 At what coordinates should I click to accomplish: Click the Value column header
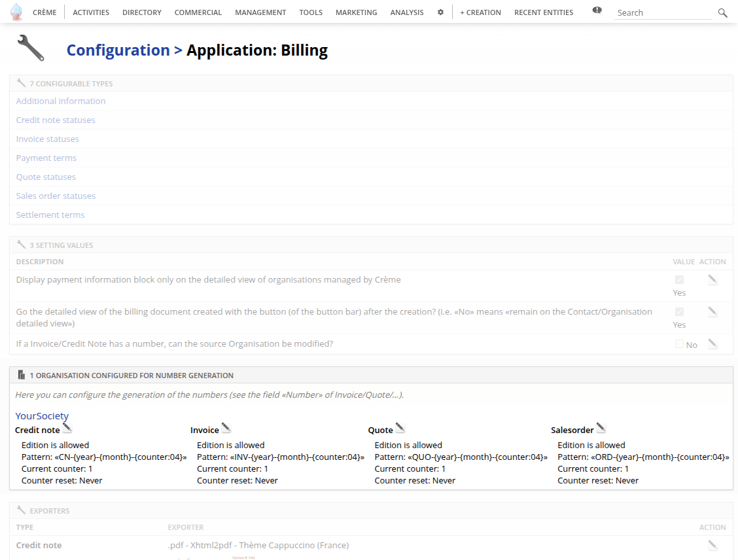coord(684,262)
